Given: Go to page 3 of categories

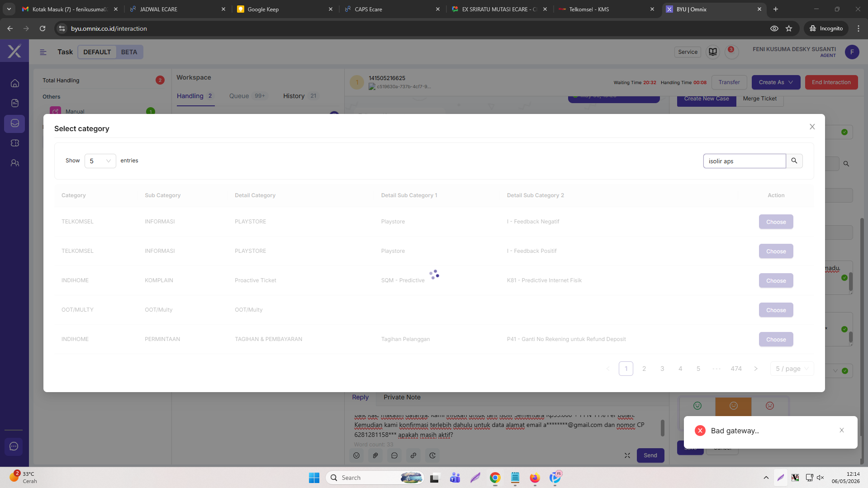Looking at the screenshot, I should click(662, 369).
